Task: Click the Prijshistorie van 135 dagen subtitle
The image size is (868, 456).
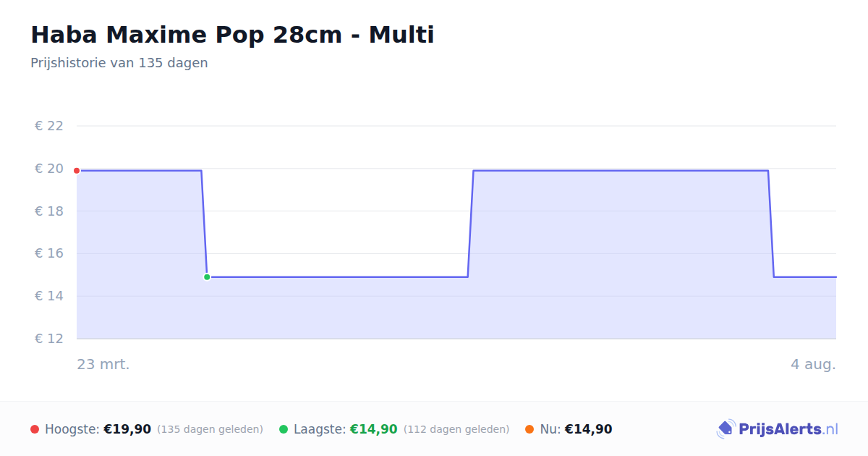Action: click(119, 63)
